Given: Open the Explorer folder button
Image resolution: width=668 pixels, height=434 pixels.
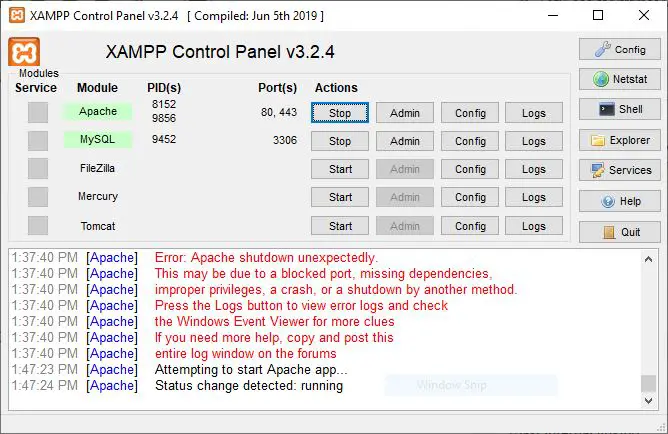Looking at the screenshot, I should (x=619, y=140).
